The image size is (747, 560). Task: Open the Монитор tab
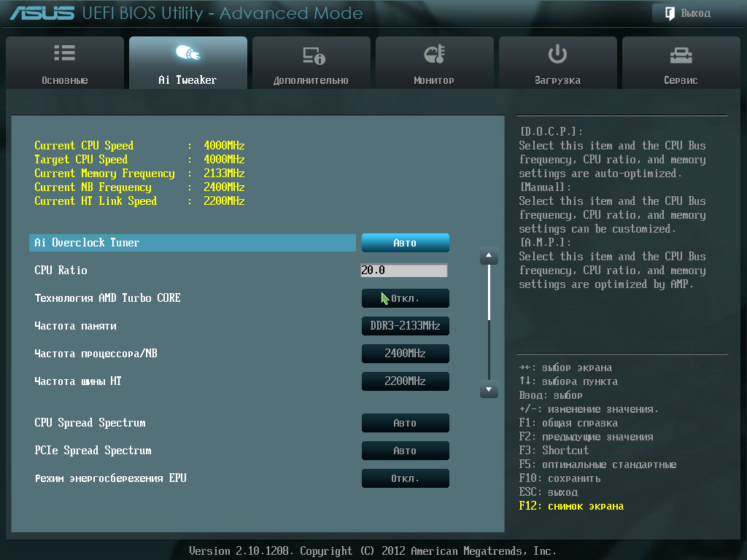[434, 63]
